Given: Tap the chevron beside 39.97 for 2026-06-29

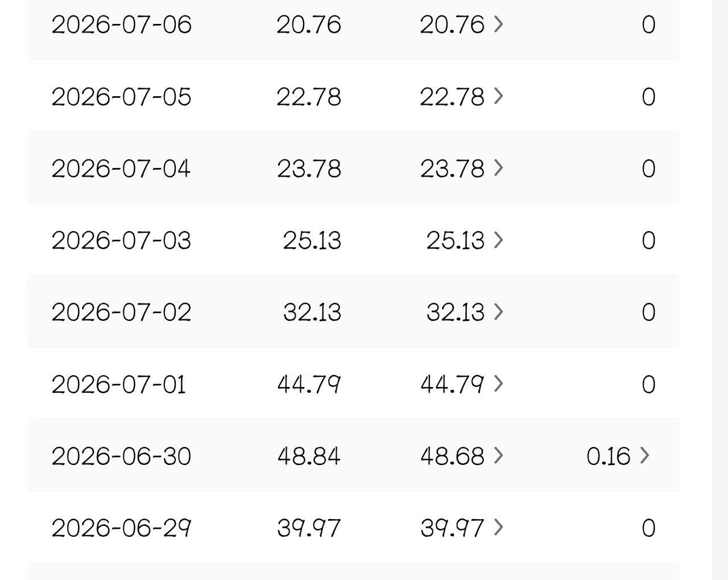Looking at the screenshot, I should [x=498, y=528].
